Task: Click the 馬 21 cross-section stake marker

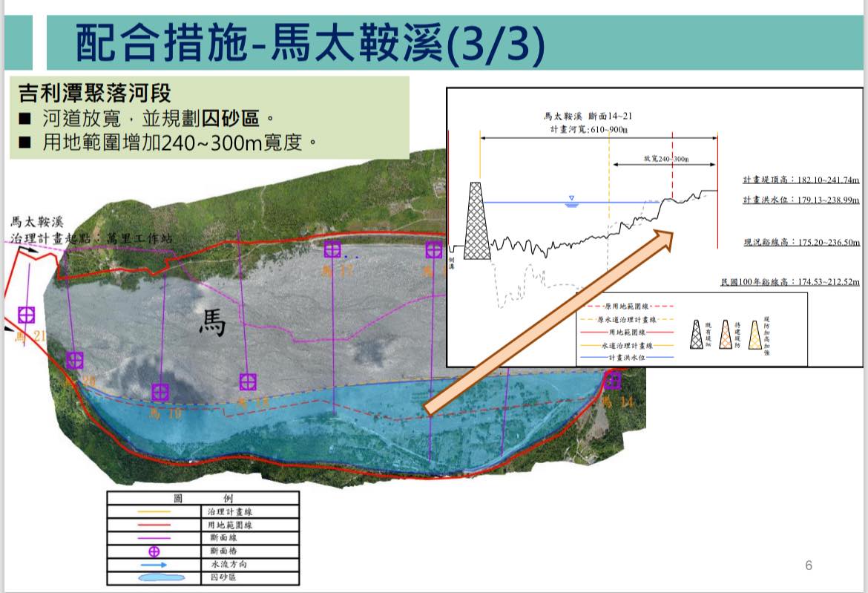Action: [x=26, y=315]
